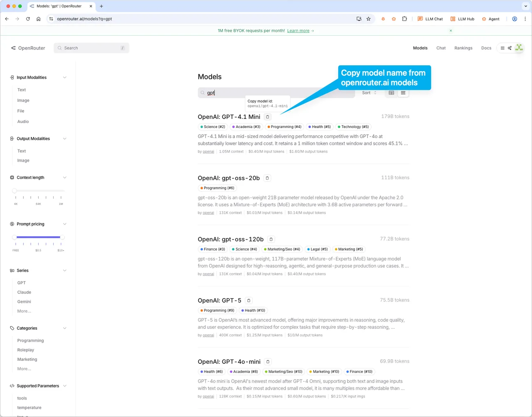Filter input modality by Text
The width and height of the screenshot is (532, 417).
[22, 90]
